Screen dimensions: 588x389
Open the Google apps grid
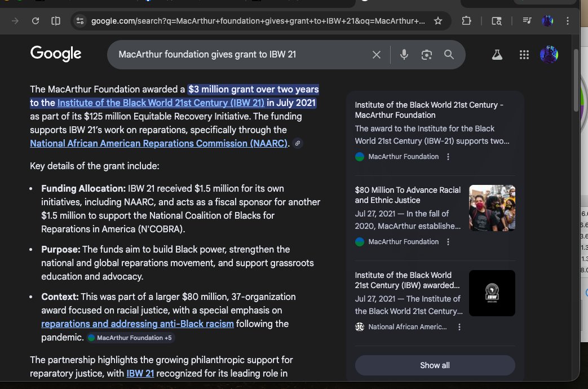[524, 55]
